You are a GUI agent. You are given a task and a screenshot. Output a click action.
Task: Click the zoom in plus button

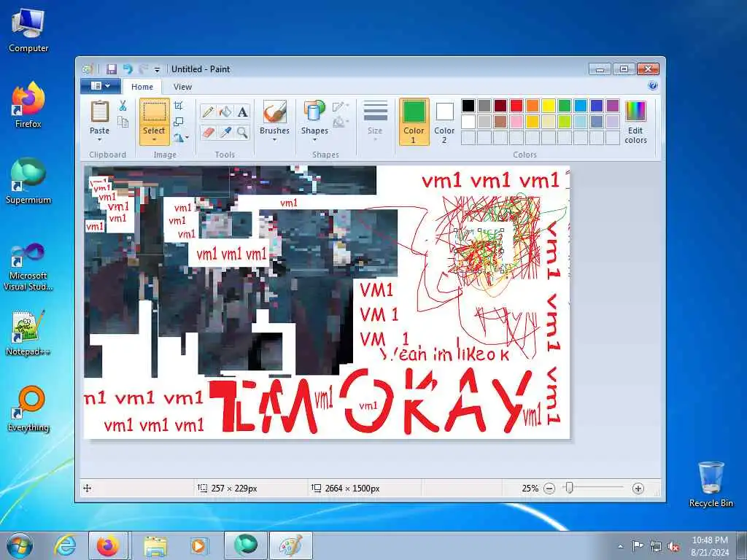pos(638,488)
